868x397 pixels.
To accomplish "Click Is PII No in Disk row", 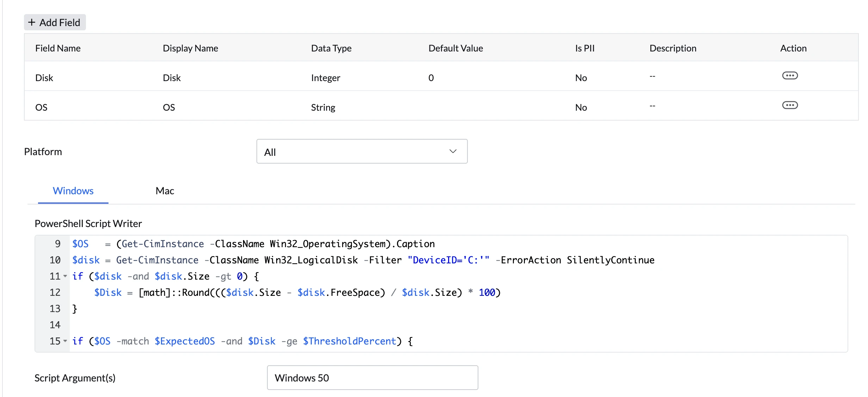I will click(x=581, y=78).
